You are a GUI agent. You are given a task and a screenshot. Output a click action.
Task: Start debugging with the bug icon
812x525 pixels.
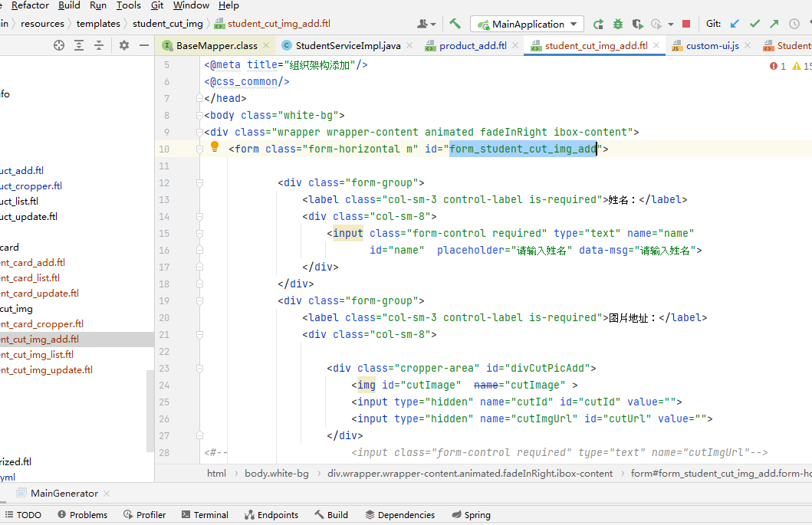618,24
